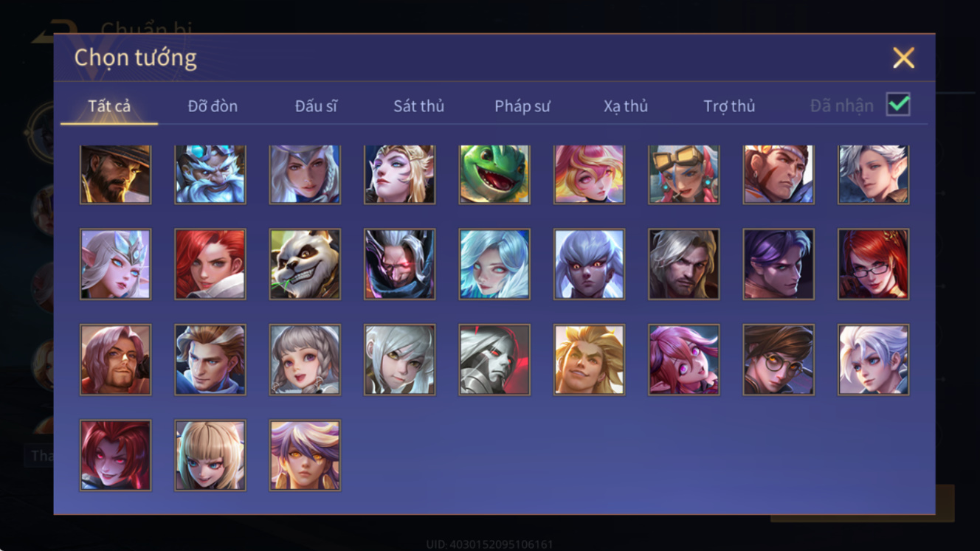Pick the icy blue-haired female hero
This screenshot has height=551, width=980.
coord(494,264)
